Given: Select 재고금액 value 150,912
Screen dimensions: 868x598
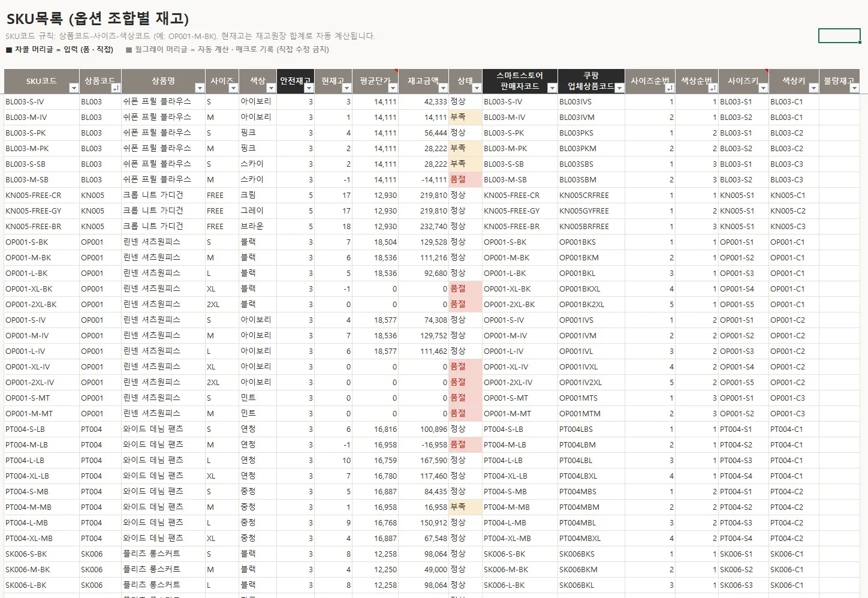Looking at the screenshot, I should pyautogui.click(x=423, y=523).
